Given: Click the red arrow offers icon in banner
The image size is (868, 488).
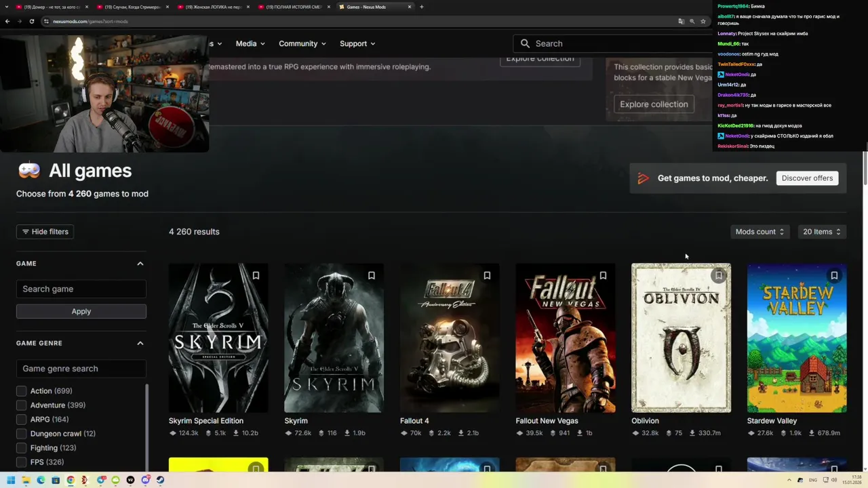Looking at the screenshot, I should point(644,178).
